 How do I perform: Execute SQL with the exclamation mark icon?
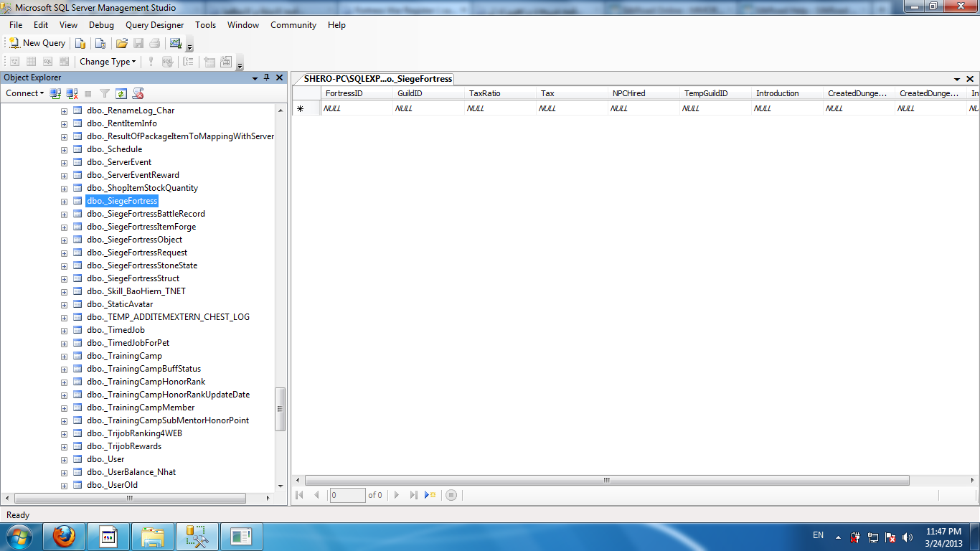click(x=151, y=62)
